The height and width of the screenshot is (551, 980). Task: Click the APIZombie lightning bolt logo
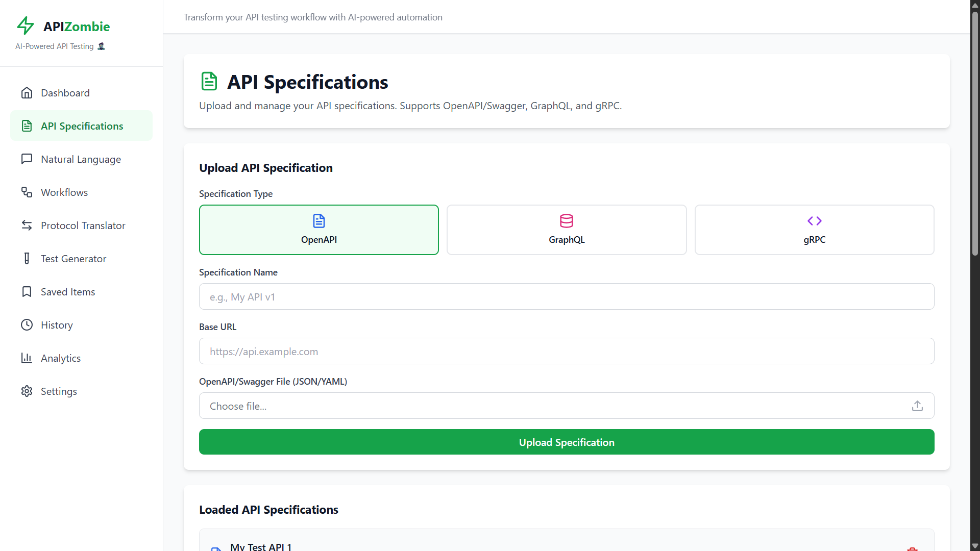point(26,26)
